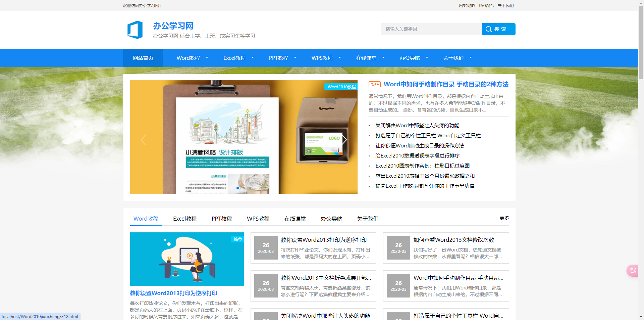Click the 头条 headline badge
Viewport: 644px width, 320px height.
pyautogui.click(x=375, y=84)
